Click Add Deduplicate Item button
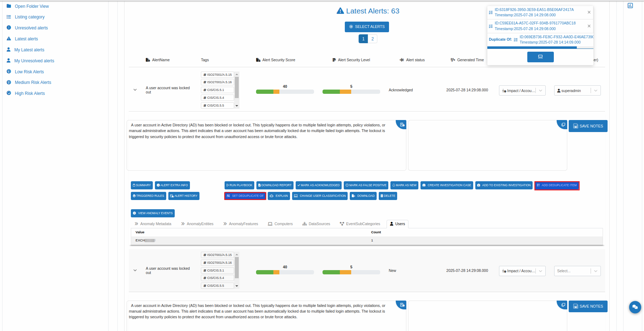The height and width of the screenshot is (331, 644). pos(556,186)
